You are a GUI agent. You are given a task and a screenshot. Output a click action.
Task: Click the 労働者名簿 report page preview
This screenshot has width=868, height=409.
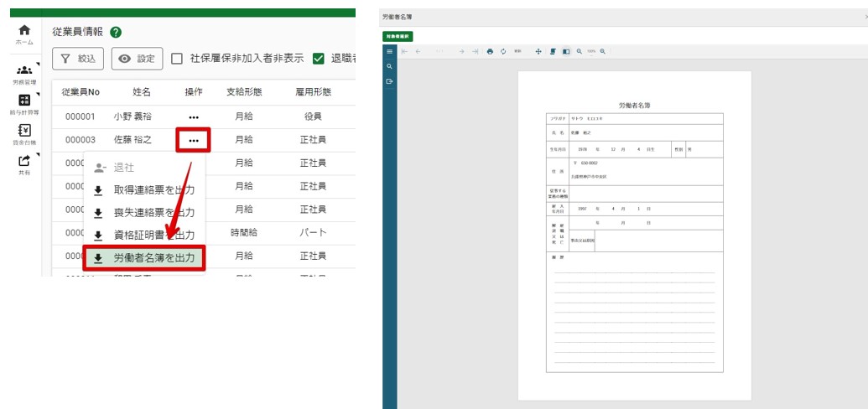[x=634, y=236]
